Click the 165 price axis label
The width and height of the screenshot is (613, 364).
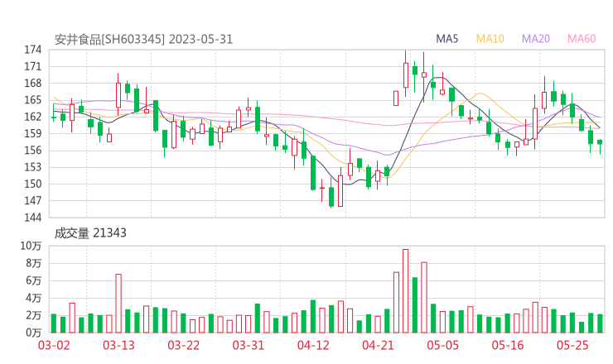tap(33, 100)
